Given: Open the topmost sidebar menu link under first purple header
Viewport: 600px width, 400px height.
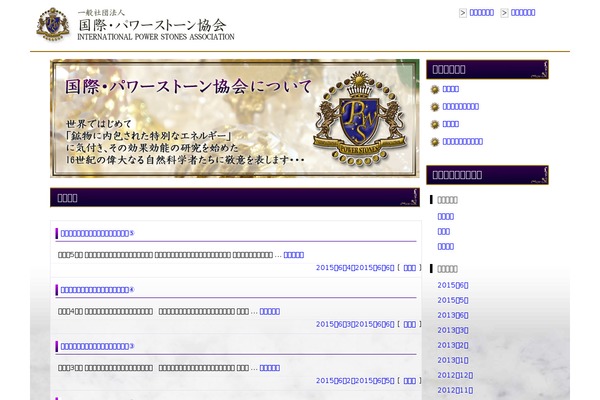Looking at the screenshot, I should pos(450,89).
